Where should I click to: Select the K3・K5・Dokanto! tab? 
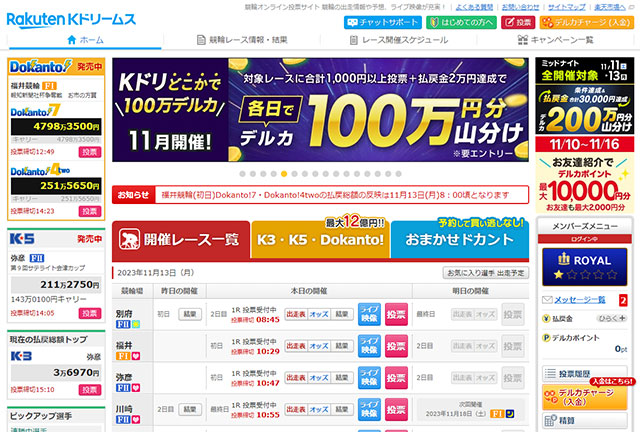320,240
